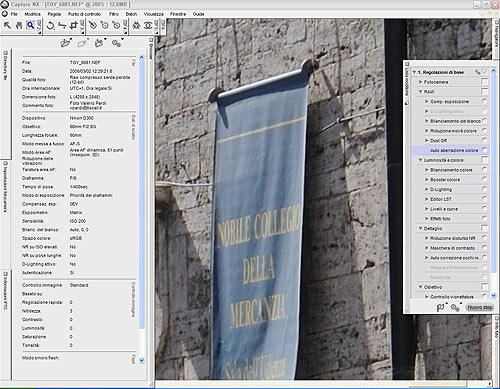Expand the Dust Off settings

coord(426,140)
